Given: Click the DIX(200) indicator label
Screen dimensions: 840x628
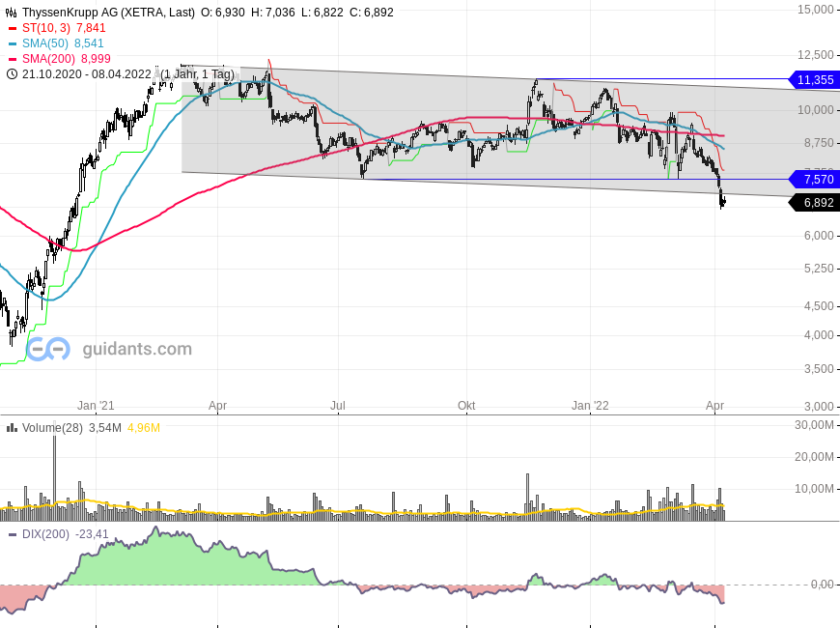Looking at the screenshot, I should point(45,534).
